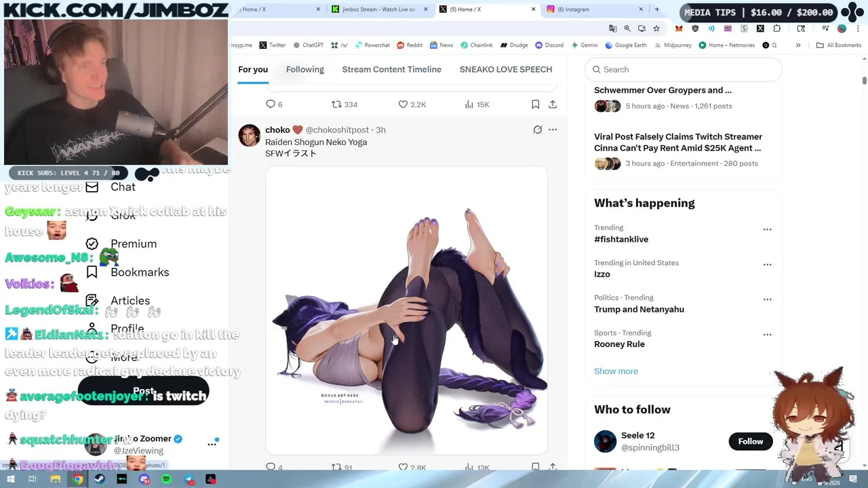Open the Reddit bookmark
Screen dimensions: 868x488
(410, 45)
